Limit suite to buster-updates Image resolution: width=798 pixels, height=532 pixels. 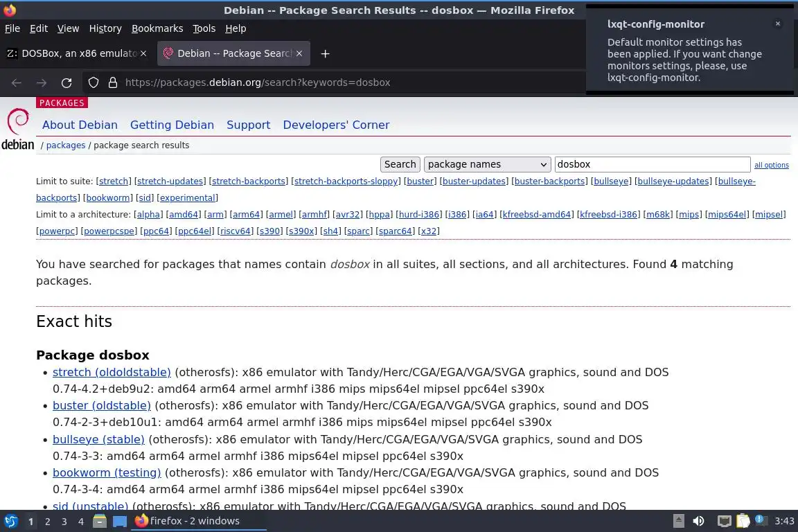(x=474, y=181)
